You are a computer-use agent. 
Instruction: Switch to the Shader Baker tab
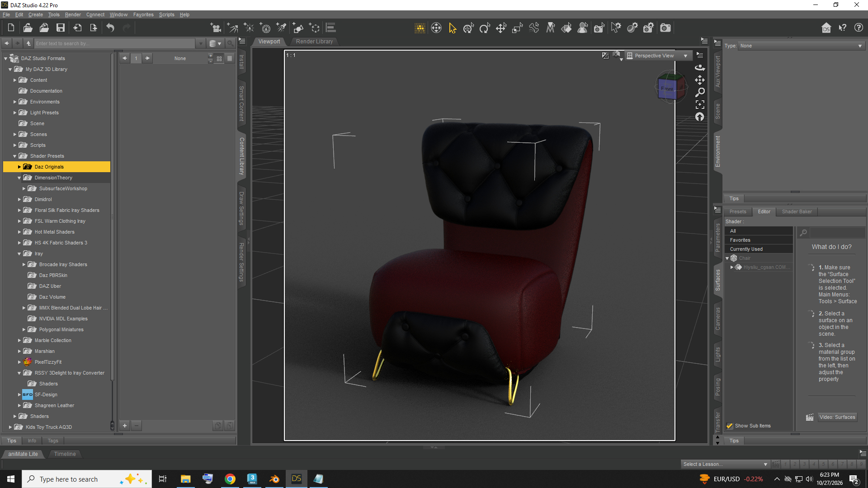pos(797,211)
